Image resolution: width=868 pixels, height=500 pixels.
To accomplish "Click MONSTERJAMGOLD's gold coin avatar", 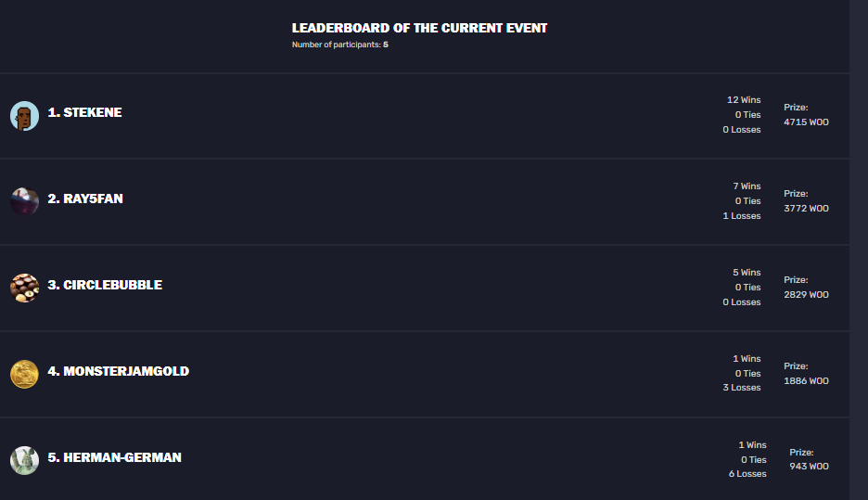I will tap(24, 375).
